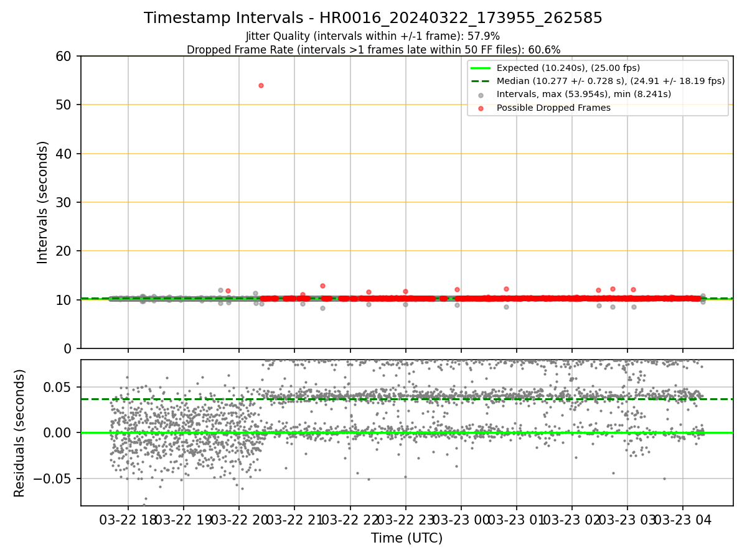Click the dashed green median line in residuals plot
Image resolution: width=747 pixels, height=560 pixels.
pyautogui.click(x=406, y=399)
